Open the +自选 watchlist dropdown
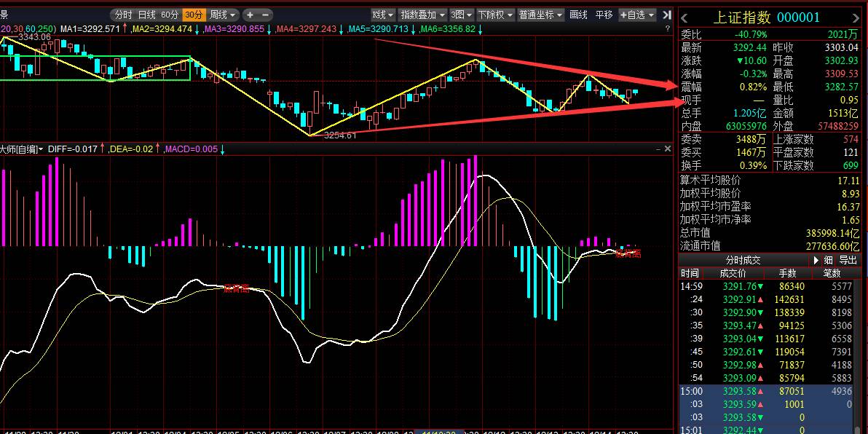This screenshot has width=868, height=434. [x=636, y=15]
